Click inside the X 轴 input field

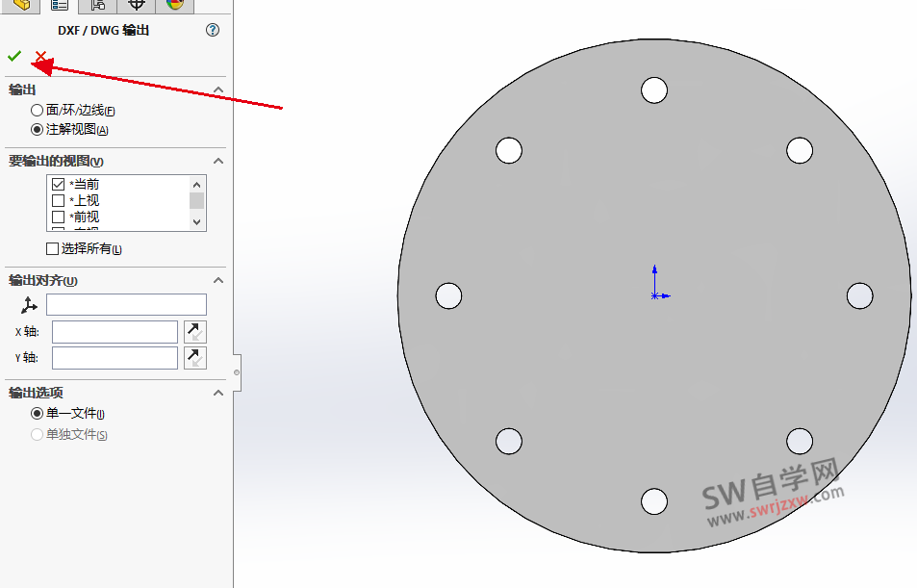pos(114,331)
